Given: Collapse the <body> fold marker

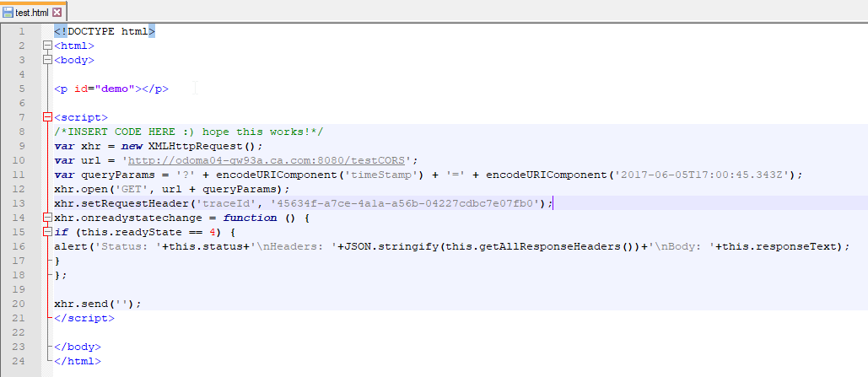Looking at the screenshot, I should point(47,61).
